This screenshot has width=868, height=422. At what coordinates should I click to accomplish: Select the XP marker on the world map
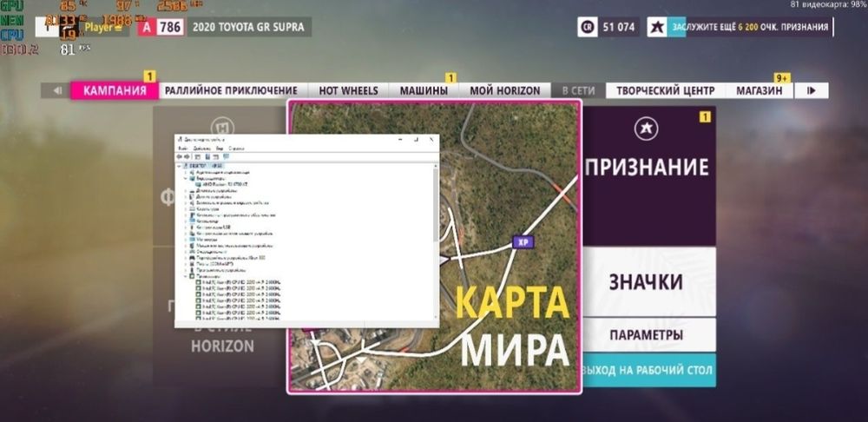click(523, 242)
